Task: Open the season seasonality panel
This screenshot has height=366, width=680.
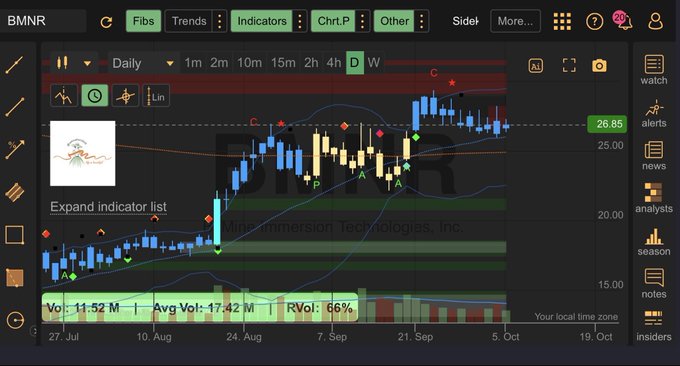Action: 654,242
